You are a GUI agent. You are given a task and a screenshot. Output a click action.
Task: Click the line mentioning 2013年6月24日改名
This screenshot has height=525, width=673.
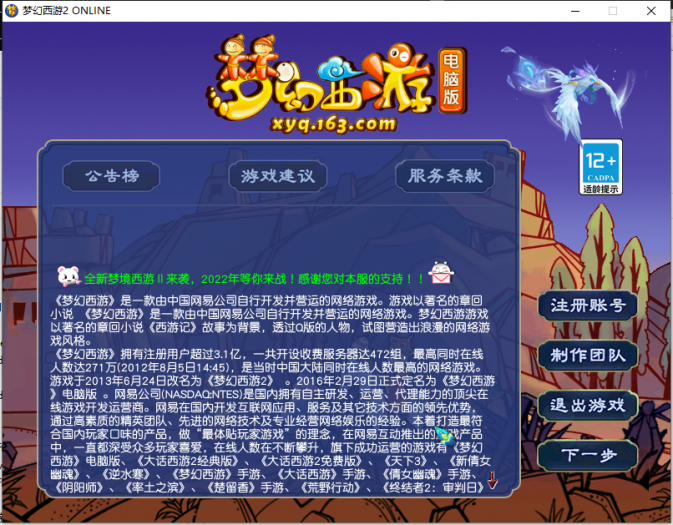click(272, 381)
